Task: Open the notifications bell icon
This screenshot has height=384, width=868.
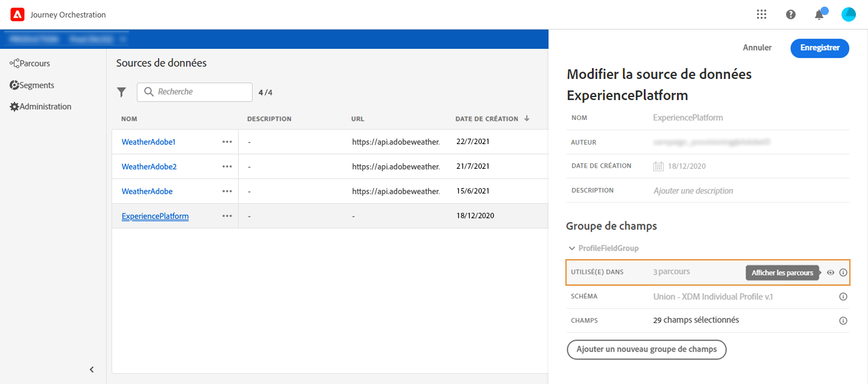Action: [819, 14]
